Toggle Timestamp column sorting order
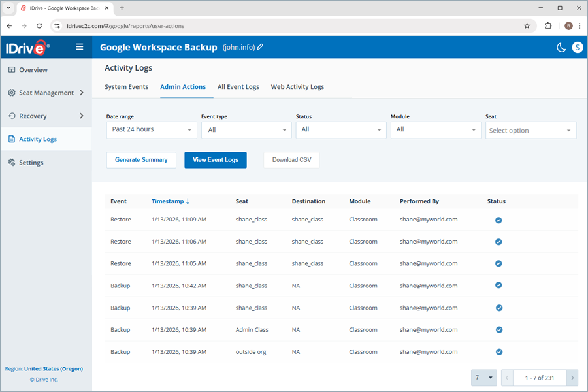The height and width of the screenshot is (392, 588). pos(170,201)
